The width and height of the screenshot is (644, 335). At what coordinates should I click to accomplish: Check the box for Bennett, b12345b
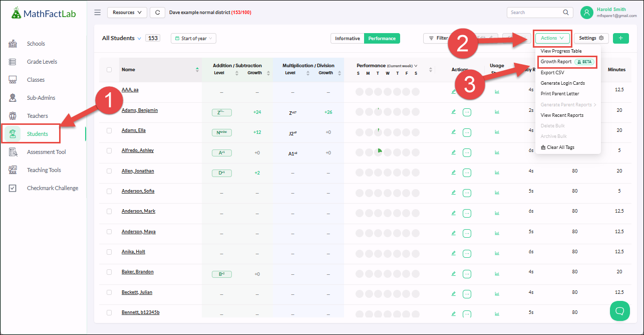coord(109,312)
